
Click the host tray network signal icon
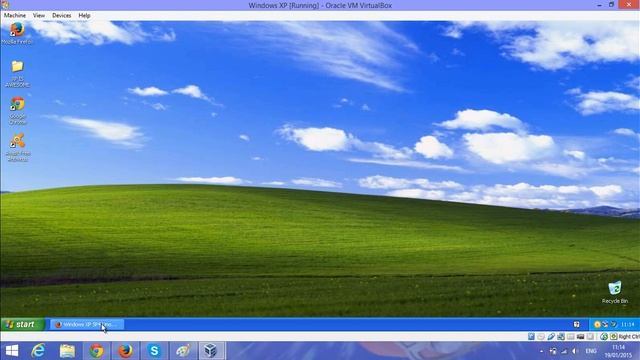(x=564, y=351)
